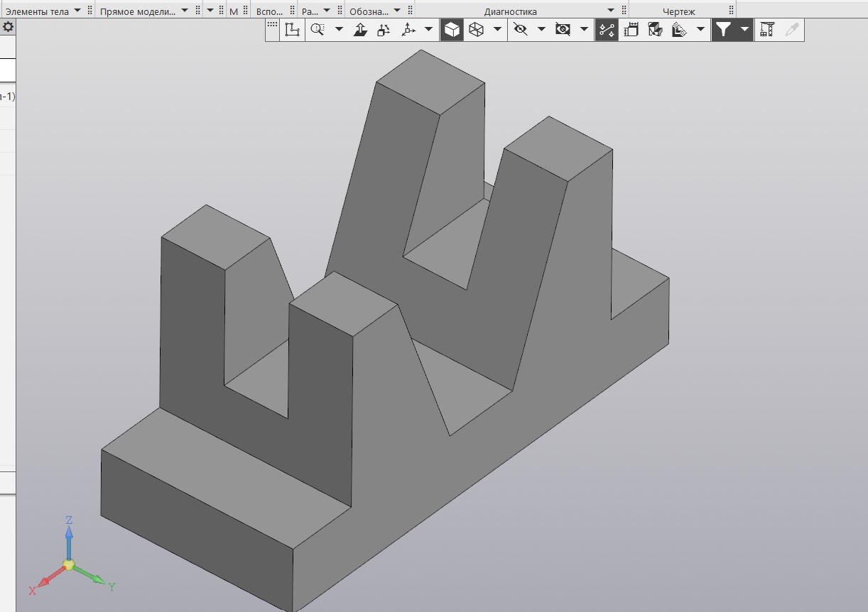This screenshot has height=612, width=868.
Task: Expand Элементы тела dropdown arrow
Action: [77, 11]
